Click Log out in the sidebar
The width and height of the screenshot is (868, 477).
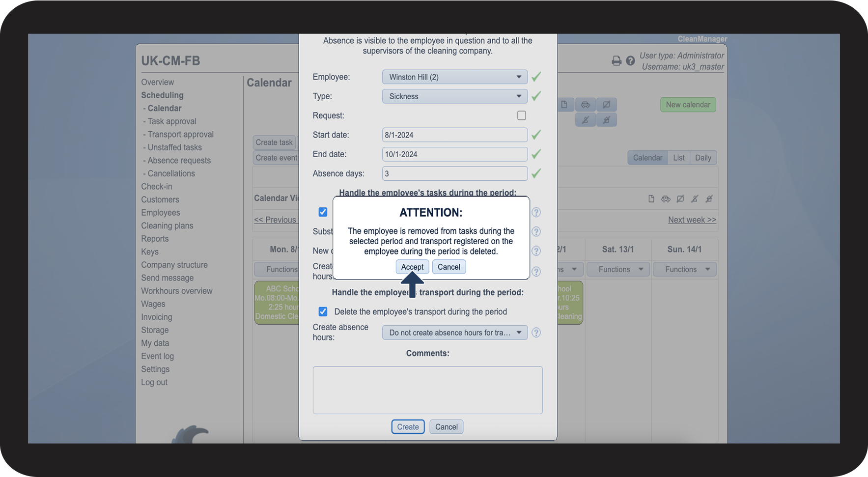click(154, 382)
